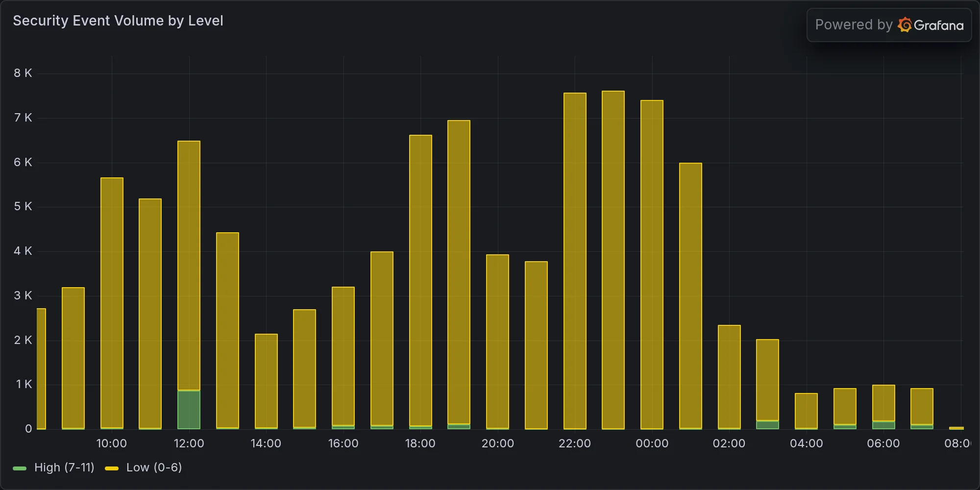
Task: Click the 22:00 time axis label
Action: (575, 443)
